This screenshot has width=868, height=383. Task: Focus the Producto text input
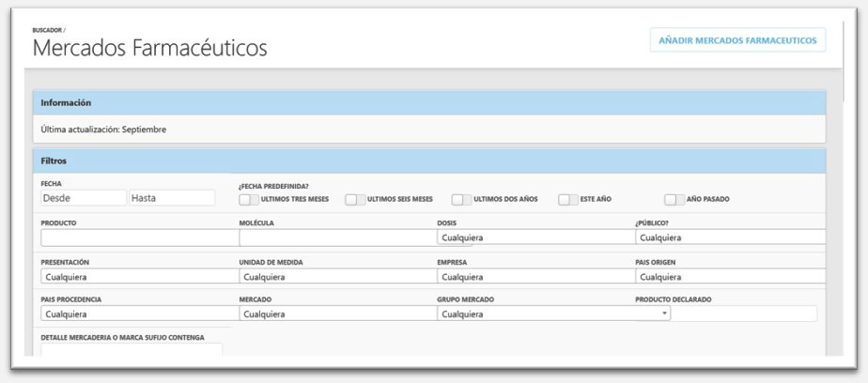pos(137,237)
